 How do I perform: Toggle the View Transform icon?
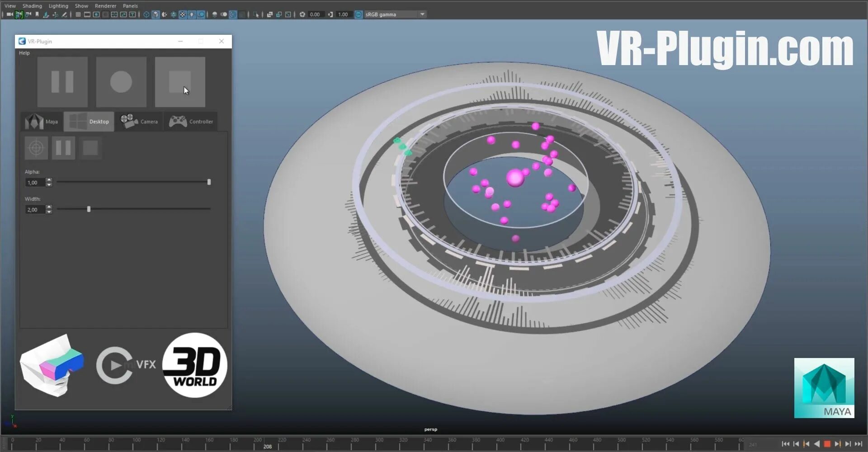coord(359,14)
